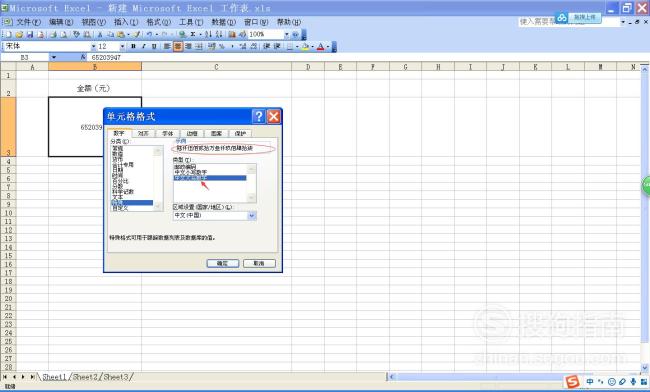Click the Italic formatting icon

[x=143, y=46]
